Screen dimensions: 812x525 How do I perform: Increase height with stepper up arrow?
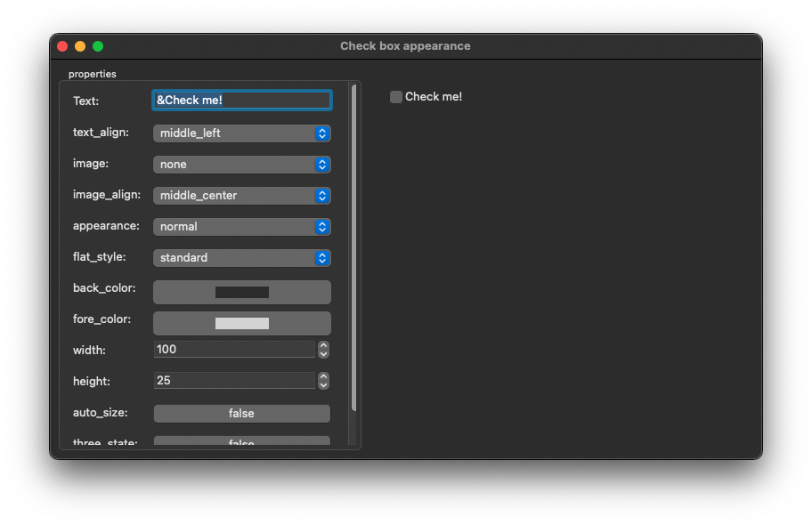(x=323, y=377)
